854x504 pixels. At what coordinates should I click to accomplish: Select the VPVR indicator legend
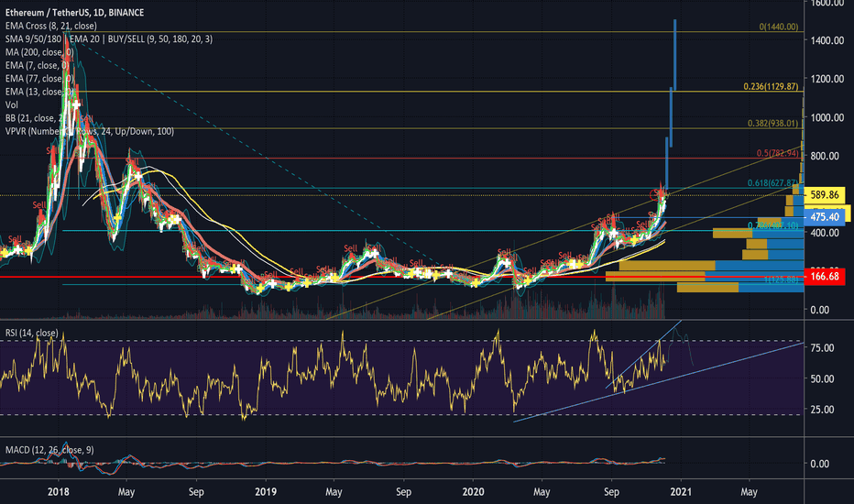90,131
